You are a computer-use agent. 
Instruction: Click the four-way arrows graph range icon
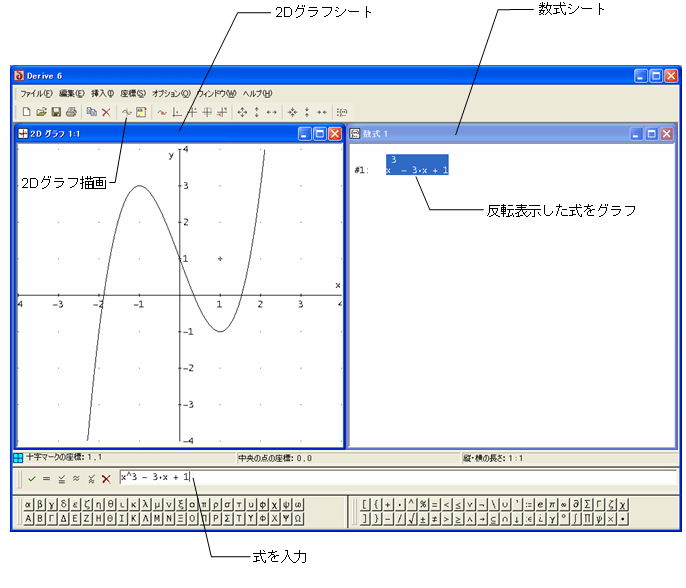click(242, 112)
